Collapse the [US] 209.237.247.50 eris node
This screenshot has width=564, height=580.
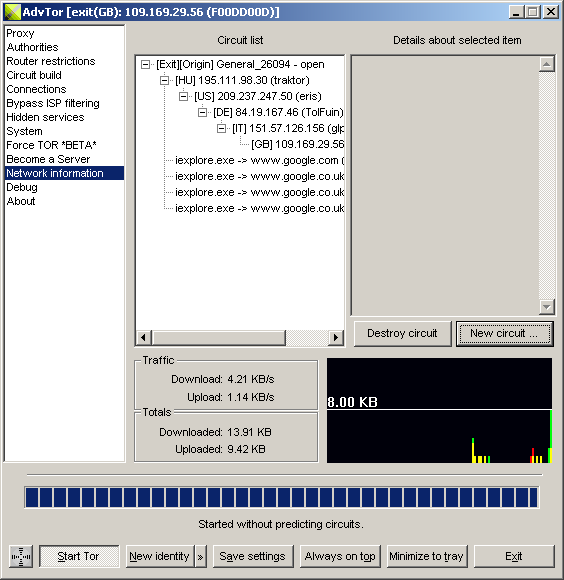click(x=183, y=96)
